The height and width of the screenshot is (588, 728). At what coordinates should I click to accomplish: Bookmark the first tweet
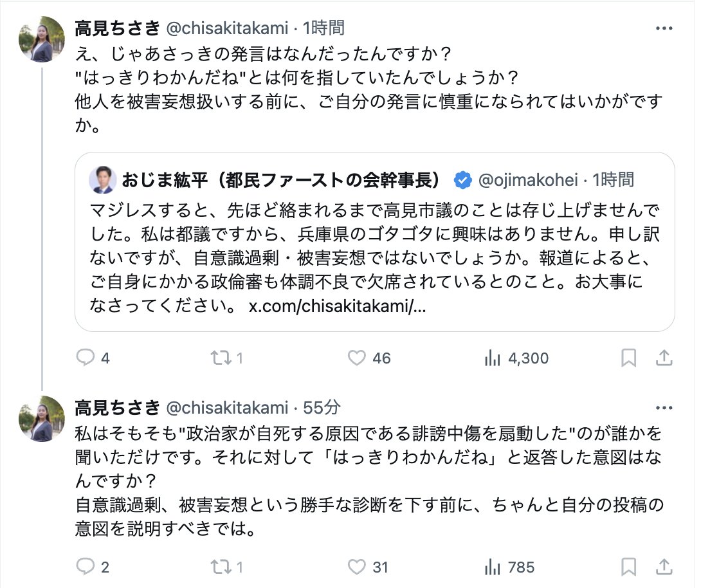point(628,358)
